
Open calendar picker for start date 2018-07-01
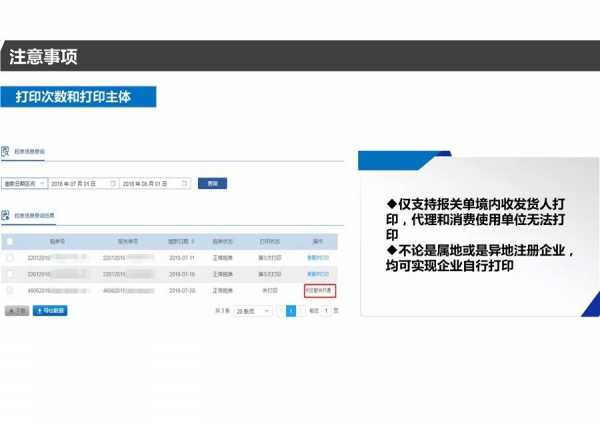tap(111, 184)
